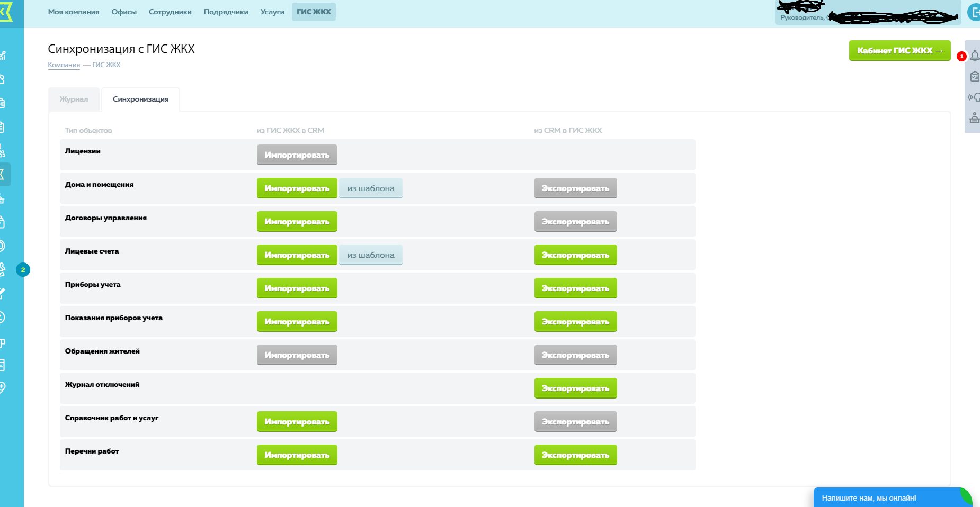The image size is (980, 507).
Task: Click the company logo in top left corner
Action: click(6, 11)
